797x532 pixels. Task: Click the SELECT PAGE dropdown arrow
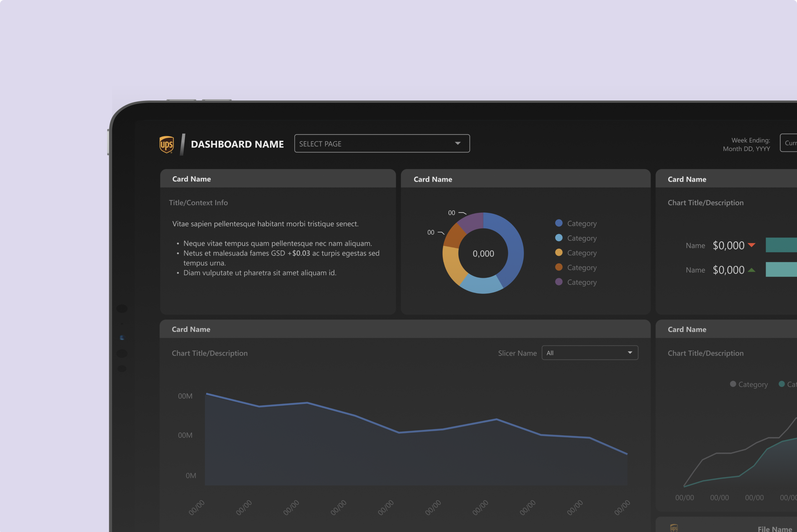(458, 143)
